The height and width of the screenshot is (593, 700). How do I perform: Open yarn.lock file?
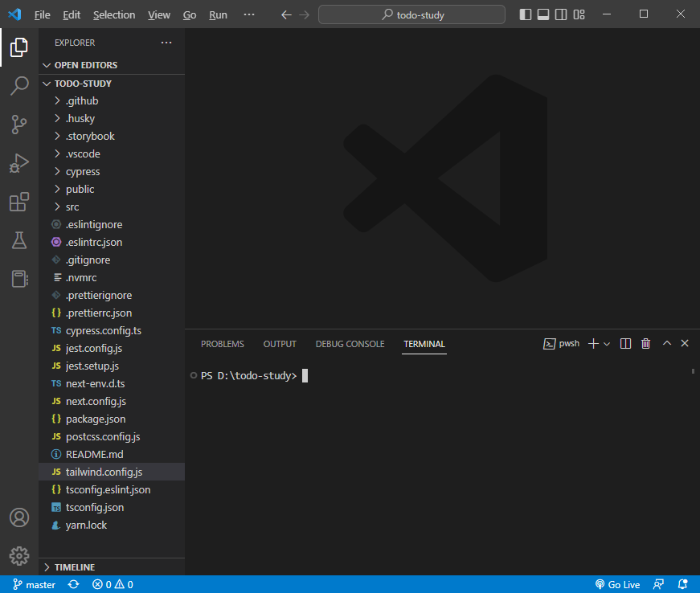point(112,526)
